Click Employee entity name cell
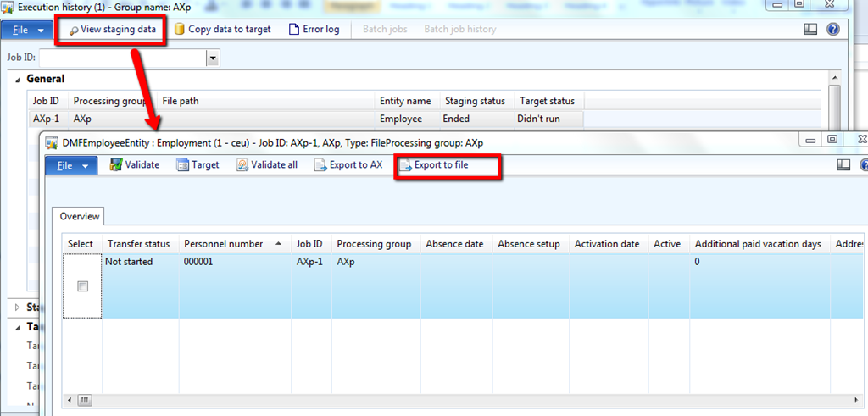Viewport: 868px width, 416px height. 407,119
